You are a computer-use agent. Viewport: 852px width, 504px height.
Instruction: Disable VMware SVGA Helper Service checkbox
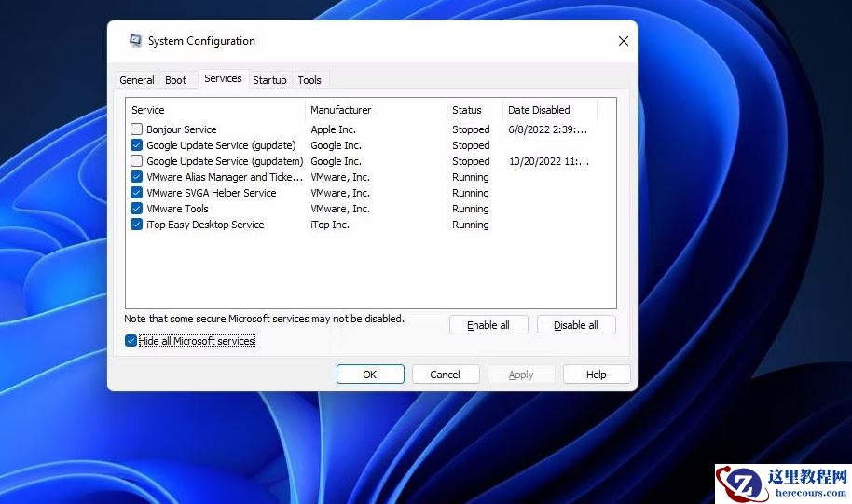136,193
